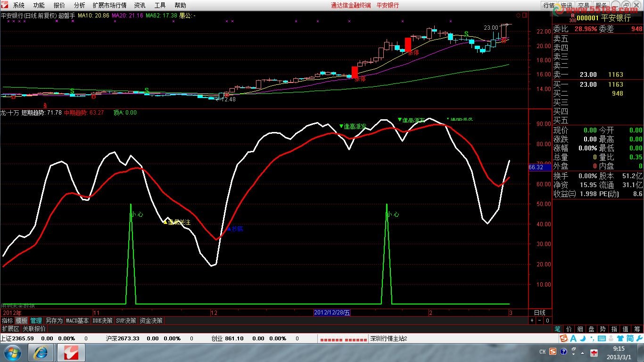This screenshot has width=644, height=362.
Task: Click the 000001 平安银行 stock title
Action: point(604,18)
